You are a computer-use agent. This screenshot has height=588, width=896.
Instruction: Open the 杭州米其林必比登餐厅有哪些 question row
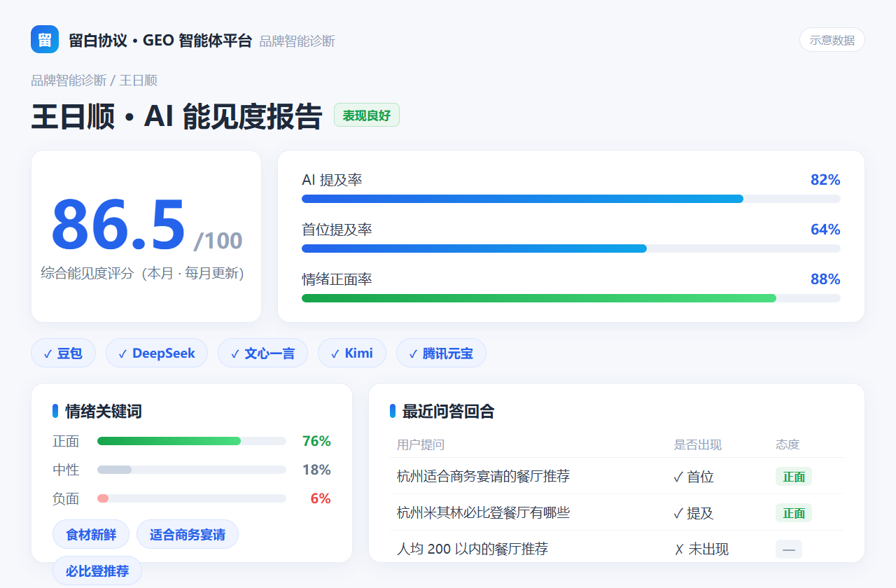616,512
